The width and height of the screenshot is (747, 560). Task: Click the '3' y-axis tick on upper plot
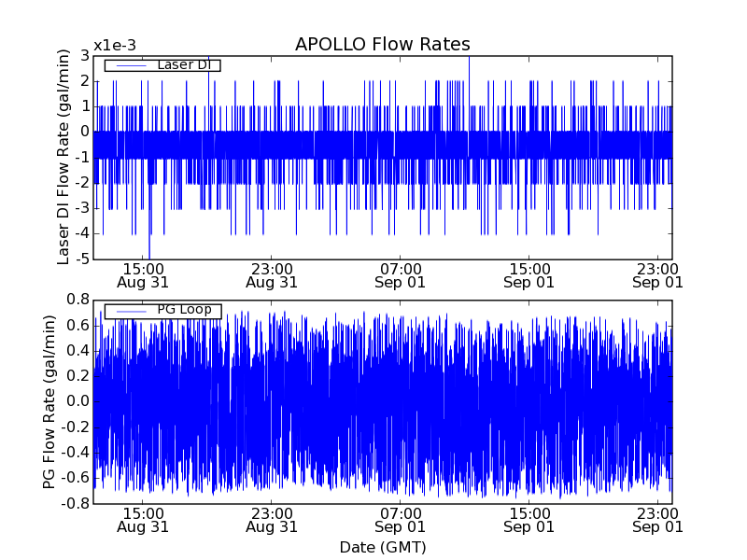coord(85,56)
